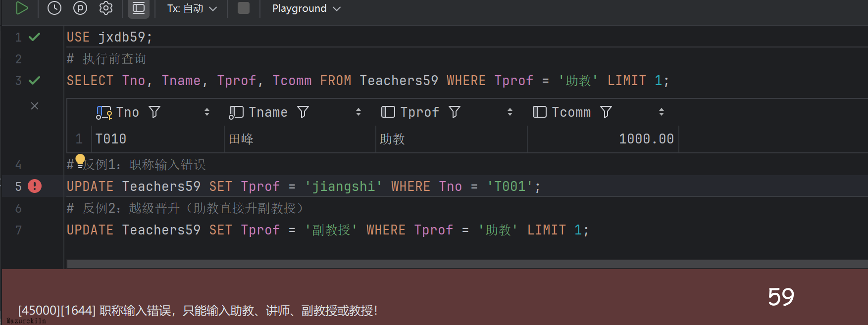Click the yellow lightbulb quick-fix icon

point(80,160)
